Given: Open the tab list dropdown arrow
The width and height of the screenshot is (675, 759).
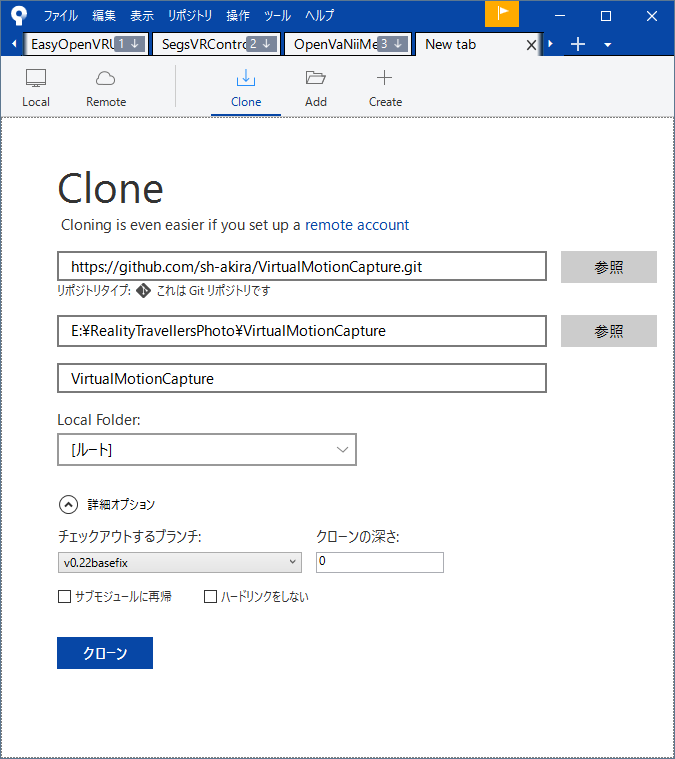Looking at the screenshot, I should (607, 45).
